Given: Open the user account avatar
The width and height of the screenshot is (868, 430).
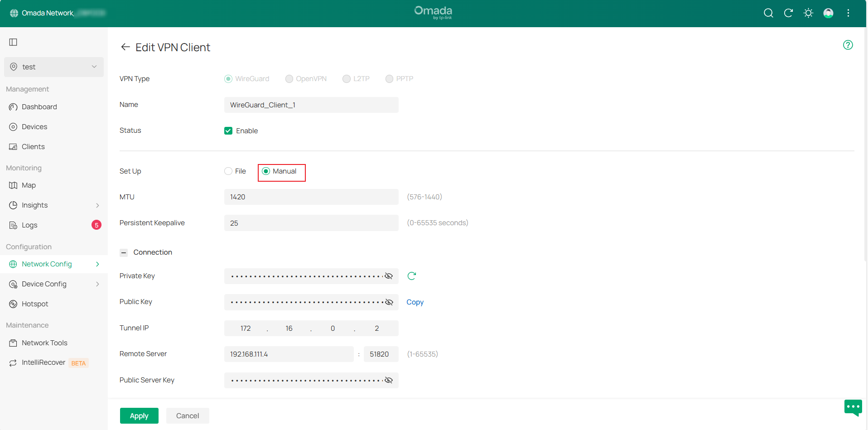Looking at the screenshot, I should pos(828,13).
